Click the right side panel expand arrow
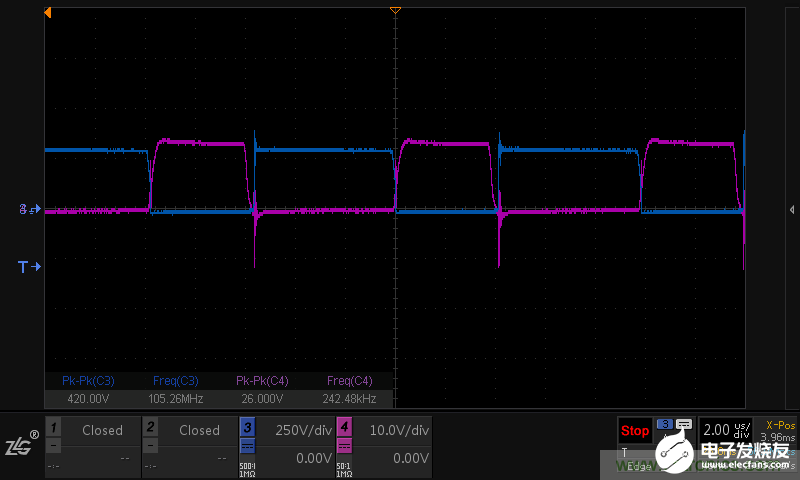 point(791,210)
